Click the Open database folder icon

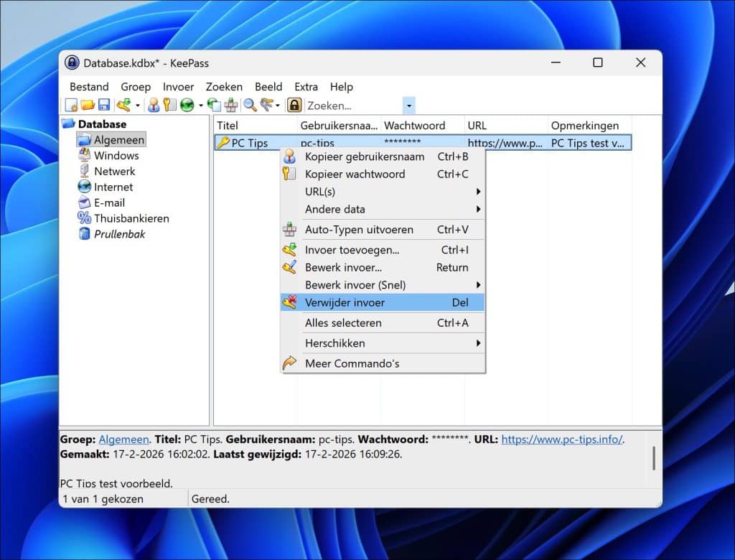point(88,106)
